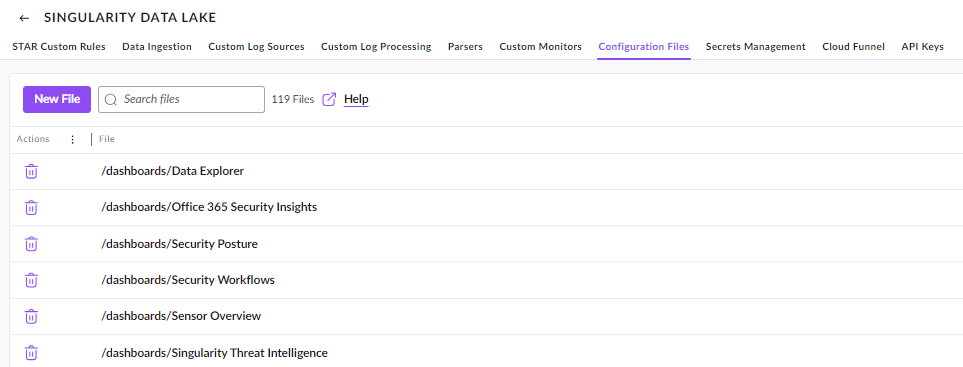Image resolution: width=963 pixels, height=367 pixels.
Task: Switch to the Custom Monitors tab
Action: tap(540, 47)
